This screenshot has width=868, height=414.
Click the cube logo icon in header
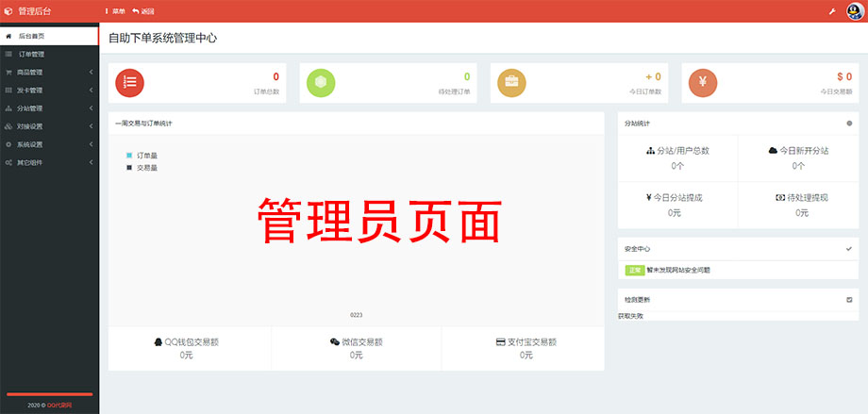click(8, 11)
